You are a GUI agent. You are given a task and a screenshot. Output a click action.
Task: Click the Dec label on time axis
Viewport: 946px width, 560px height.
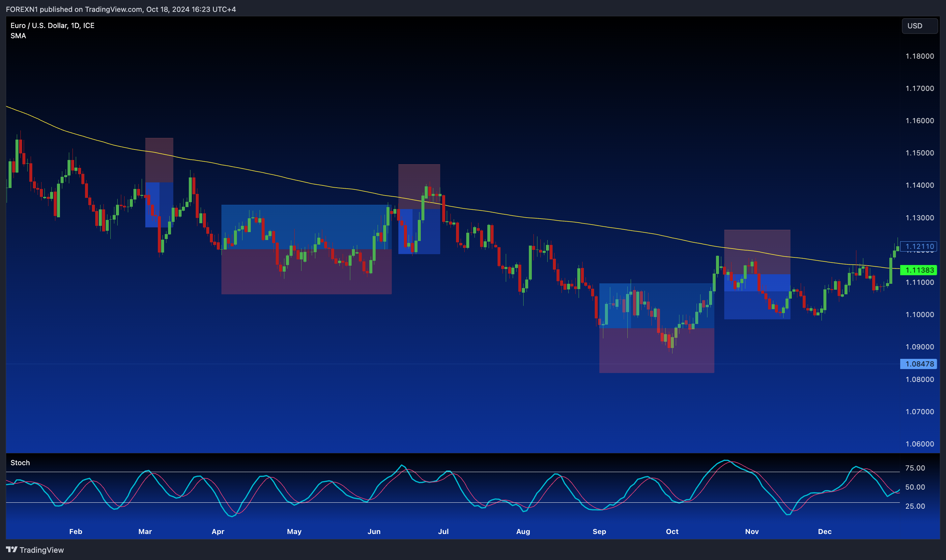pyautogui.click(x=825, y=531)
